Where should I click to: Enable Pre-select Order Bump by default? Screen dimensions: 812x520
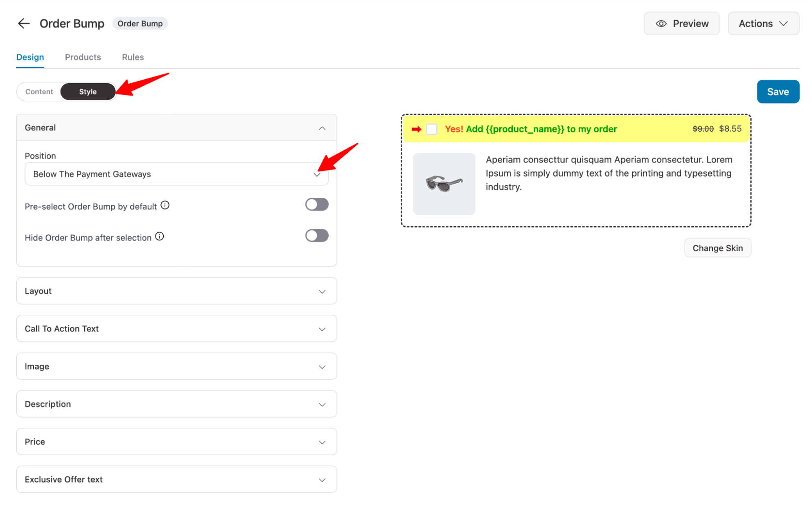coord(317,204)
